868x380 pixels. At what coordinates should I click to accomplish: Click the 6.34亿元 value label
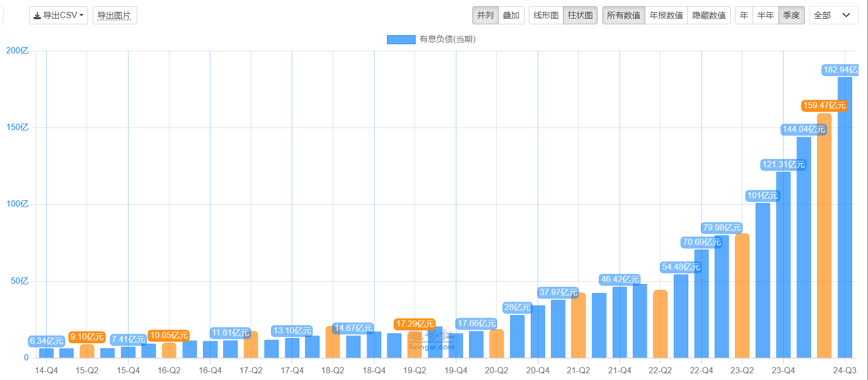[46, 341]
